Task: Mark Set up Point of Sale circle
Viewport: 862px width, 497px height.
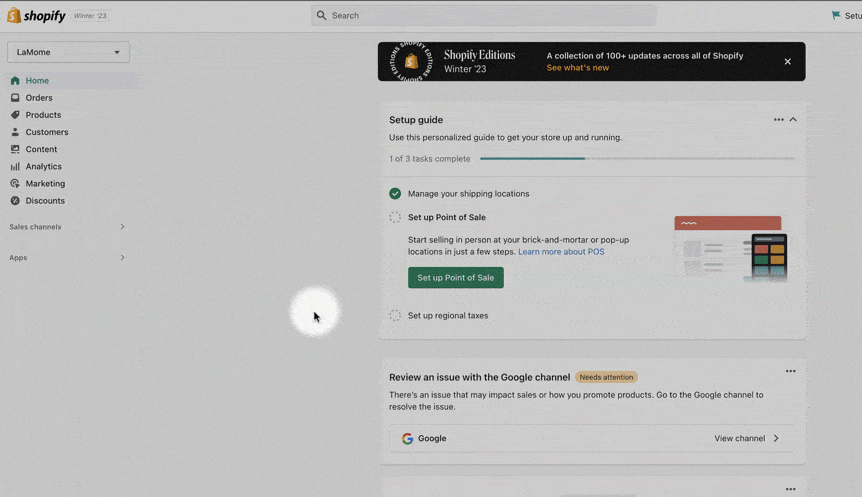Action: click(395, 217)
